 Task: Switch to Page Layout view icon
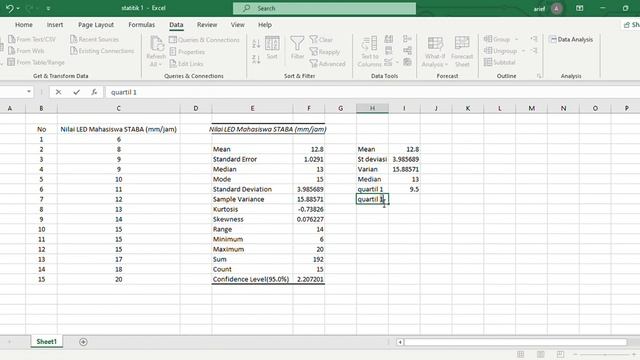[x=540, y=354]
